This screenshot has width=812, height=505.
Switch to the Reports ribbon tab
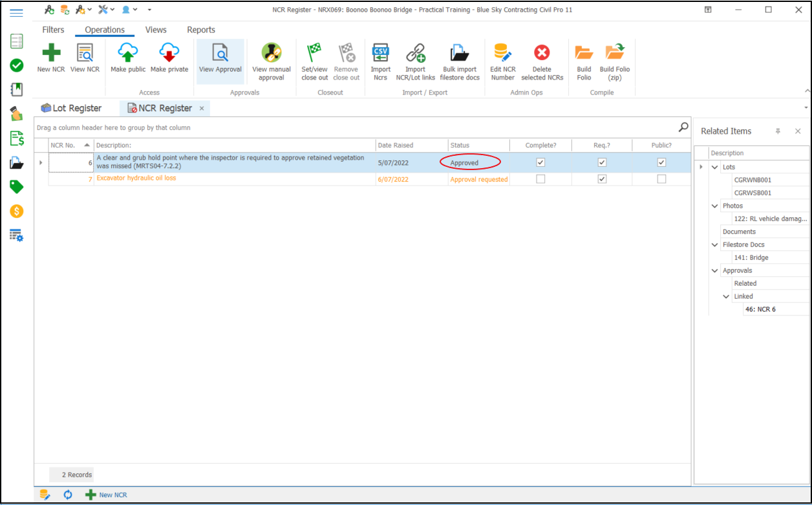201,30
